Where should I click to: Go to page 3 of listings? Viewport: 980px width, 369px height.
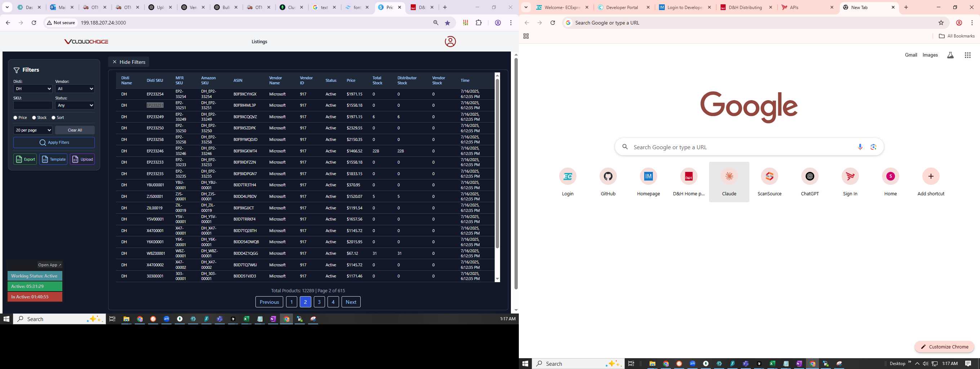(x=319, y=302)
